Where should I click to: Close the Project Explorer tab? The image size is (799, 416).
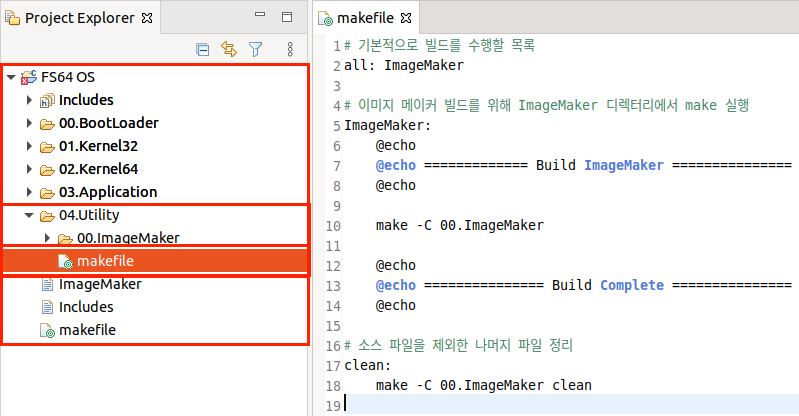click(x=147, y=18)
